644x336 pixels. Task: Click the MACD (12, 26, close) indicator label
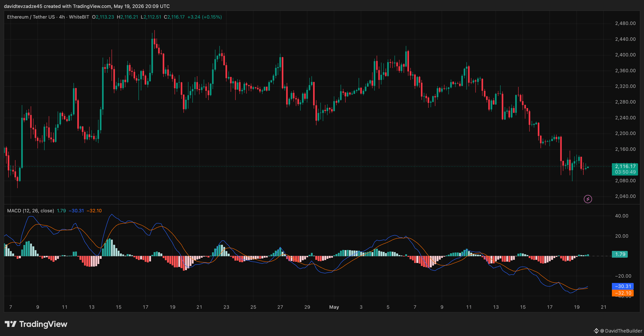tap(31, 211)
